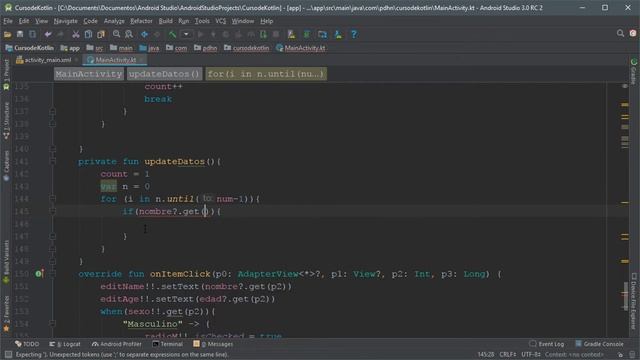Viewport: 640px width, 360px height.
Task: Toggle tool window bars via bottom-left corner icon
Action: tap(8, 355)
